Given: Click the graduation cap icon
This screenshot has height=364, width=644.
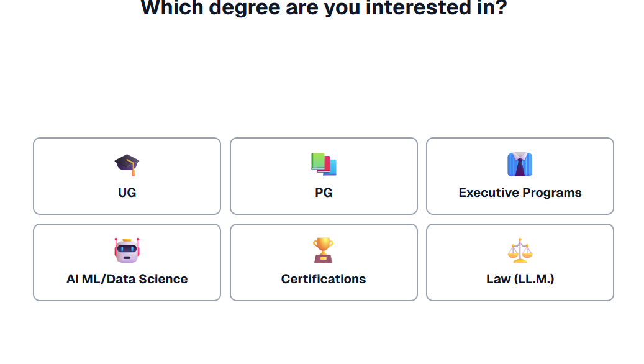Looking at the screenshot, I should tap(127, 165).
